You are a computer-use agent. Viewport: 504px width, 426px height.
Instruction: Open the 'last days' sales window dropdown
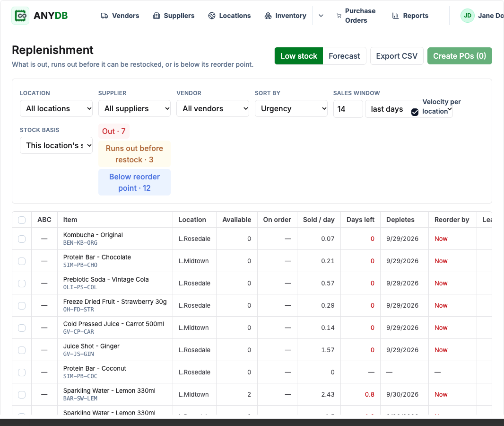(409, 109)
